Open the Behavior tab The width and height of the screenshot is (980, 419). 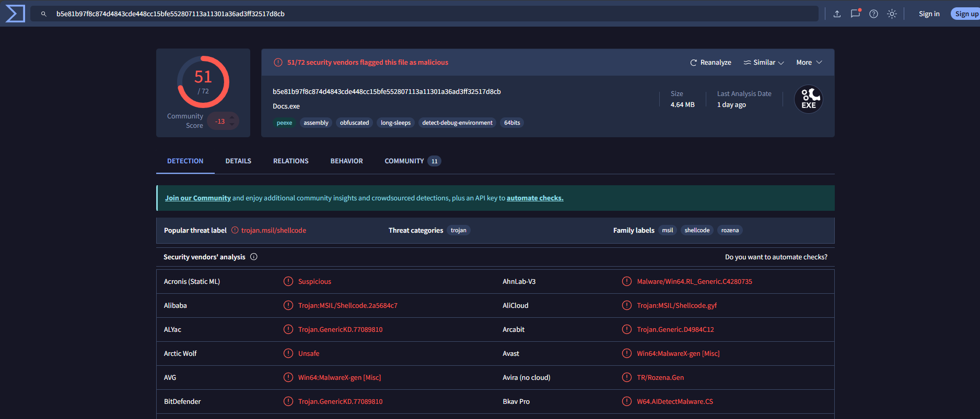pos(346,161)
